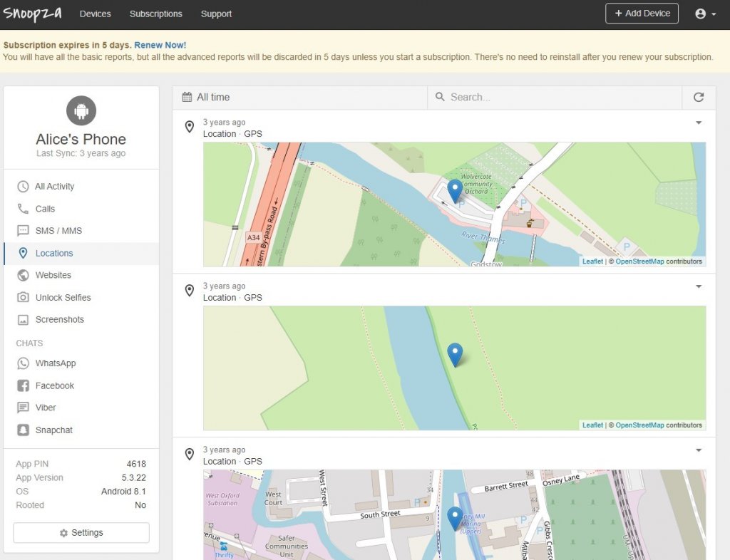Click the Viber chat icon
Screen dimensions: 730x560
(x=23, y=408)
